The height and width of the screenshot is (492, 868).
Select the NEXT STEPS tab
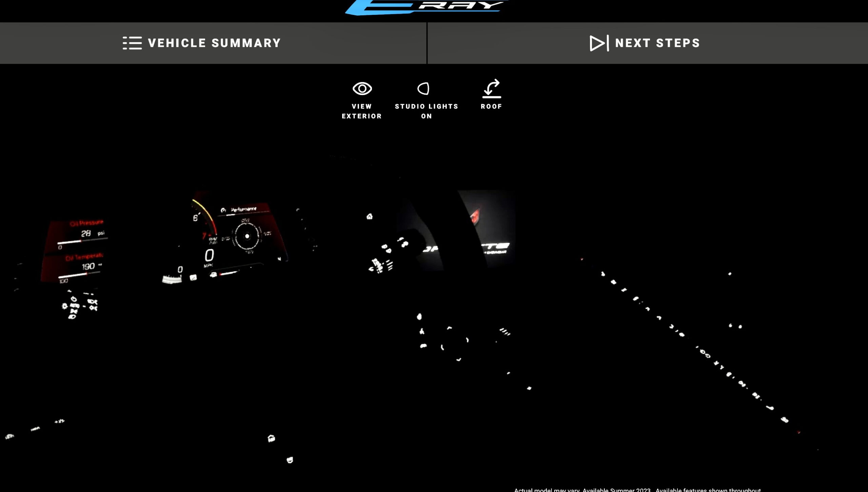[647, 43]
